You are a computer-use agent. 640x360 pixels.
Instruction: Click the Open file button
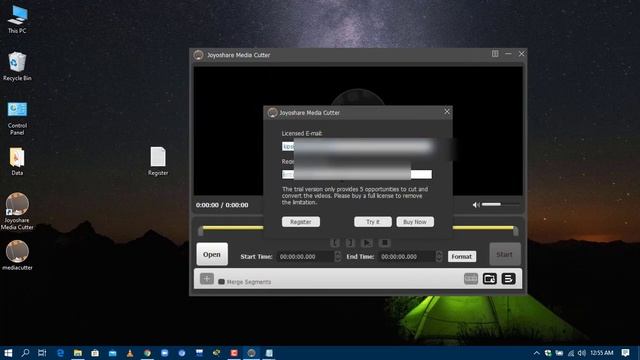click(212, 254)
